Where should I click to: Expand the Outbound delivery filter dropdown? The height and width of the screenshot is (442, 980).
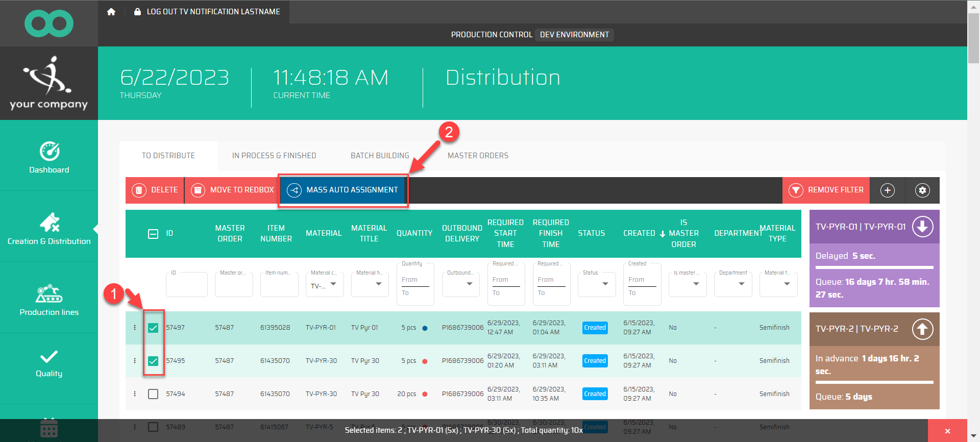coord(461,284)
